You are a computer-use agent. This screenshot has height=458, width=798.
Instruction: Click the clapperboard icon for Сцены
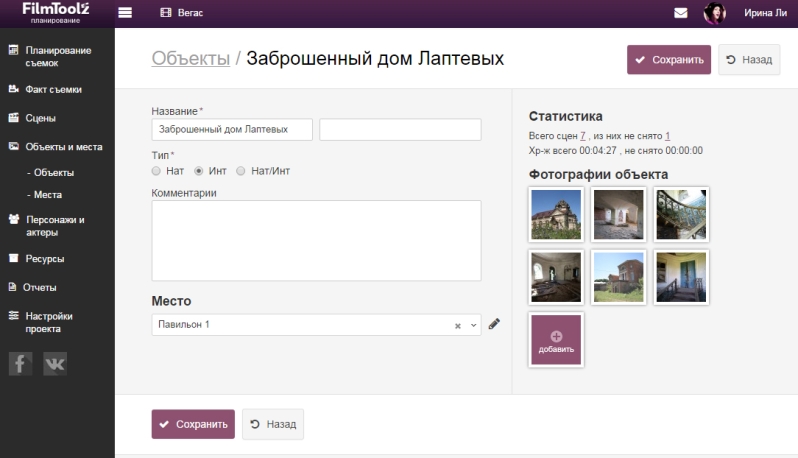pos(14,118)
